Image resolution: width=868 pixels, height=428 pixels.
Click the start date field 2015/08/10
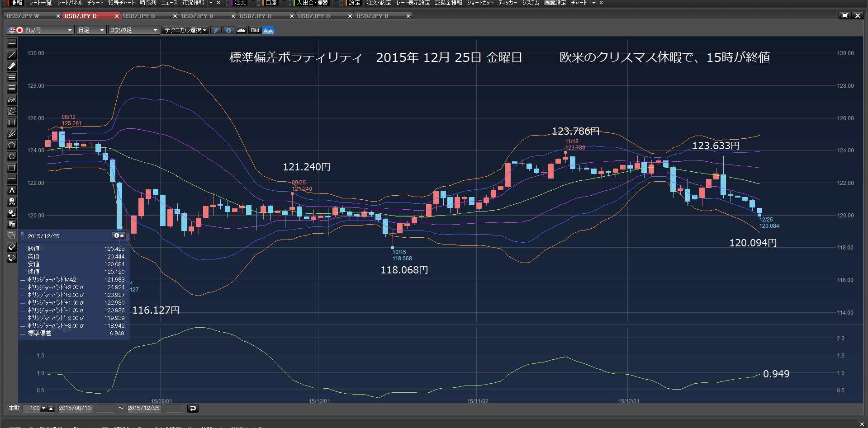pyautogui.click(x=75, y=408)
